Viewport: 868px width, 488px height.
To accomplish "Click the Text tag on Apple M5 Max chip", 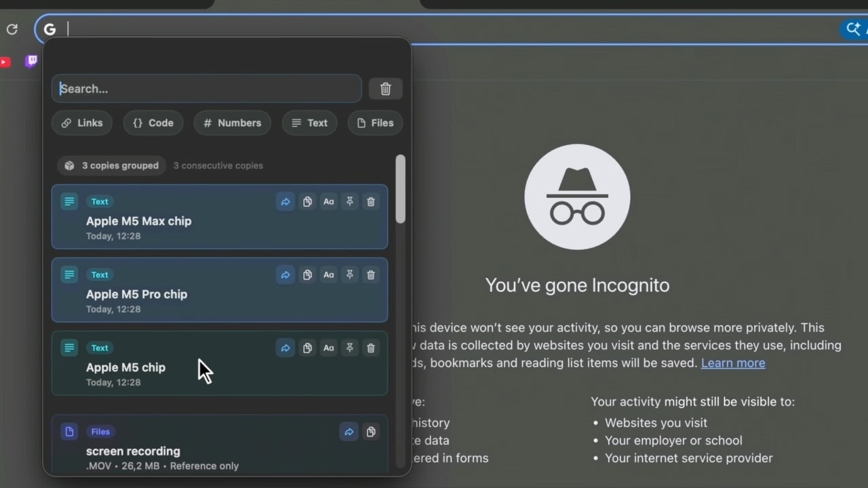I will click(100, 202).
